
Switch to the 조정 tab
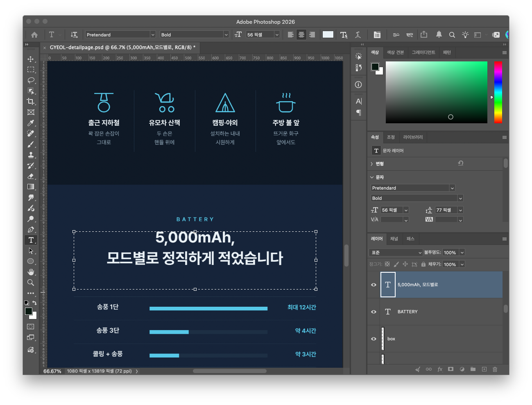391,137
